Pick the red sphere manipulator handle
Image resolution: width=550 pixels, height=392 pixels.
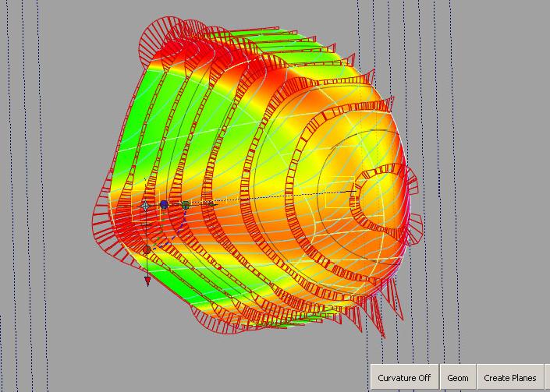pos(147,249)
